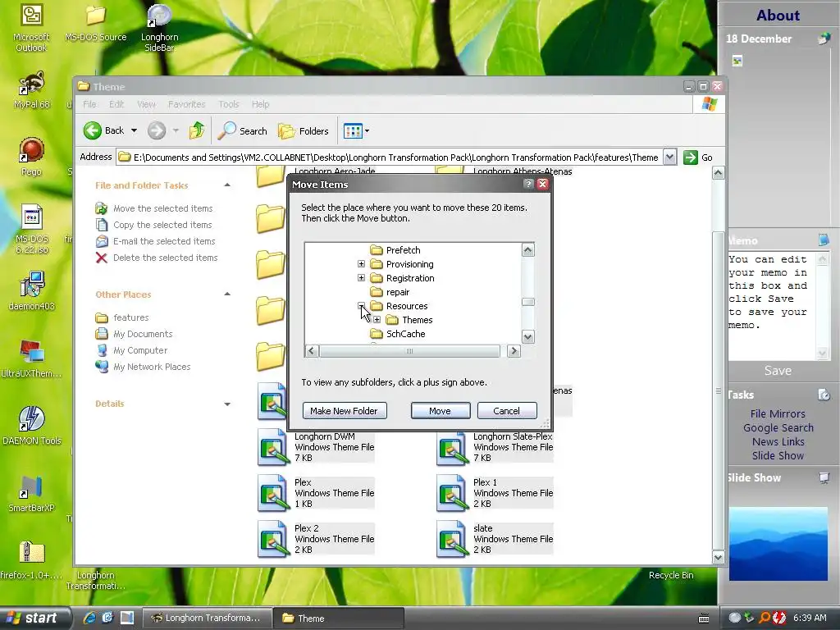840x630 pixels.
Task: Click Save under the sidebar memo
Action: [x=778, y=370]
